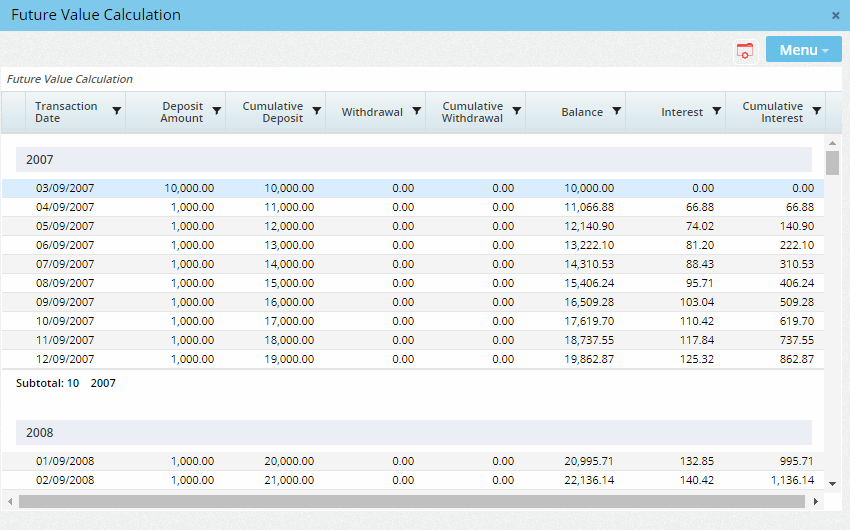The height and width of the screenshot is (530, 850).
Task: Select the 03/09/2007 transaction row
Action: [64, 188]
